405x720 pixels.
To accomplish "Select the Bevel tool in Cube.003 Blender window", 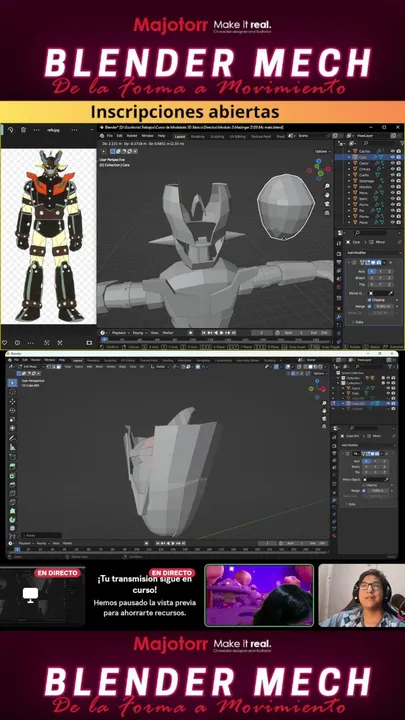I will click(x=12, y=484).
